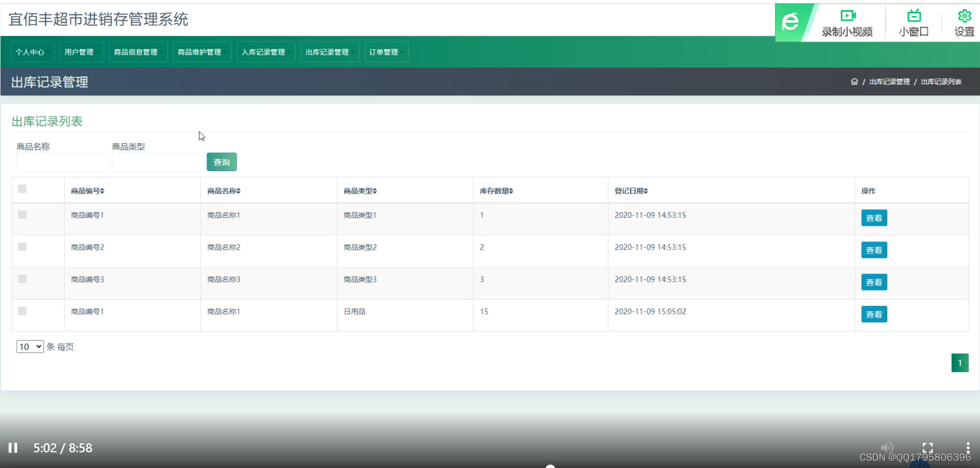Pause the video playback

13,448
